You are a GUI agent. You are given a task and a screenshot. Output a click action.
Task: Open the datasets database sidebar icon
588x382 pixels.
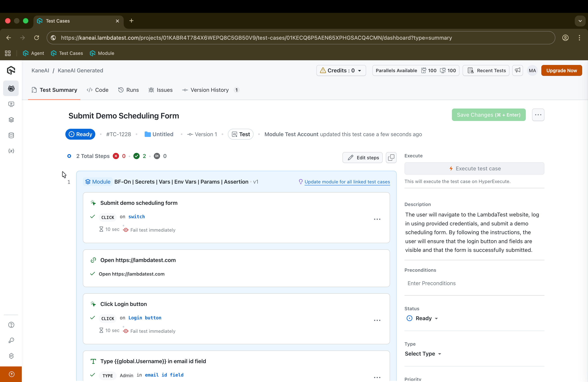11,135
